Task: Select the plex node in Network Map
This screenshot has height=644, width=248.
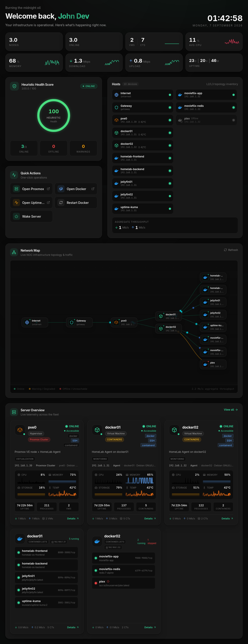Action: coord(213,364)
